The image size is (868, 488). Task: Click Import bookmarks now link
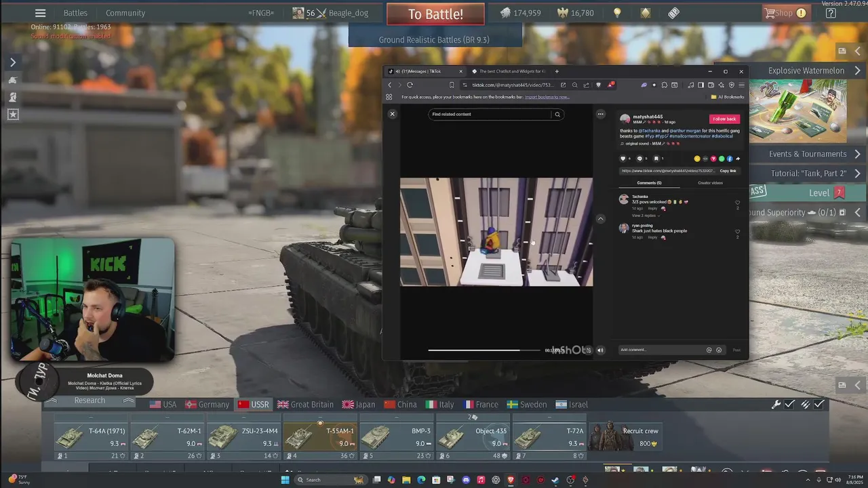547,97
